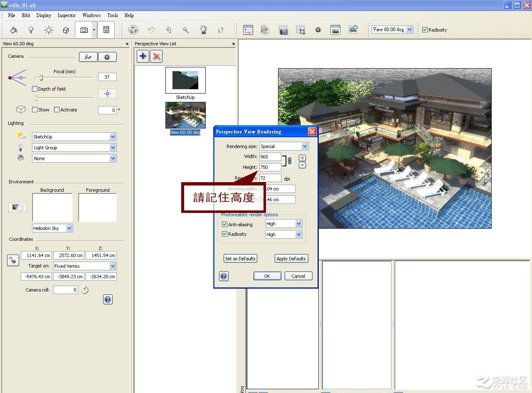Open the Rendering size dropdown
Image resolution: width=532 pixels, height=393 pixels.
coord(284,146)
